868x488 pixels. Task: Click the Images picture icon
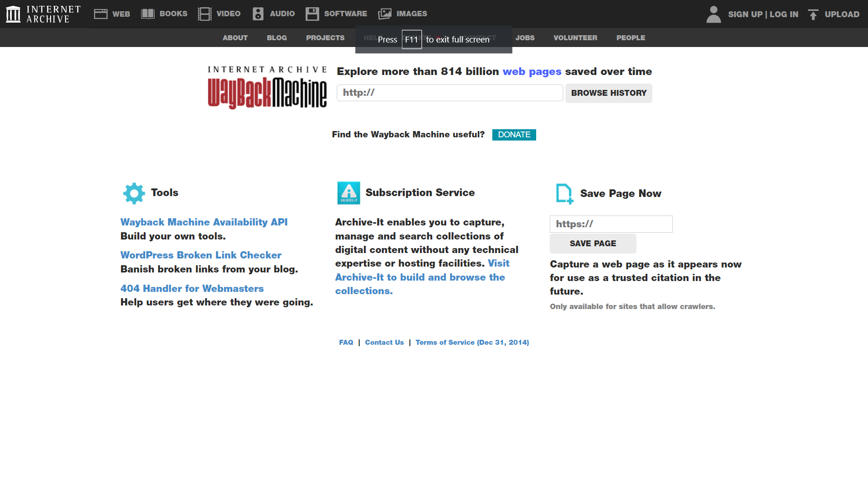385,14
